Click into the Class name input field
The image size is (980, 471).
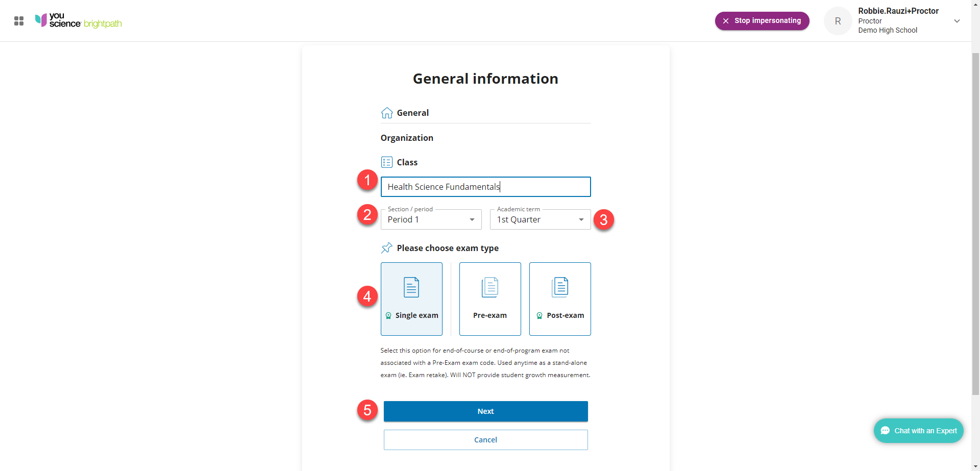coord(485,187)
